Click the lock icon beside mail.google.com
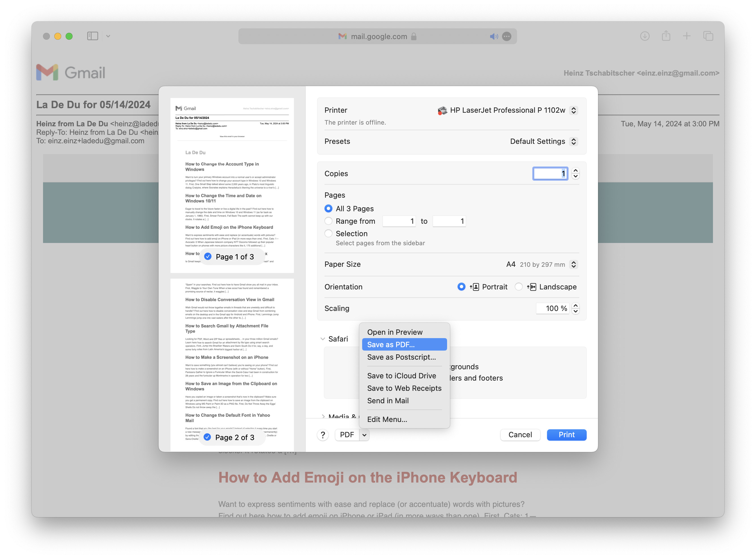Image resolution: width=756 pixels, height=559 pixels. click(413, 36)
